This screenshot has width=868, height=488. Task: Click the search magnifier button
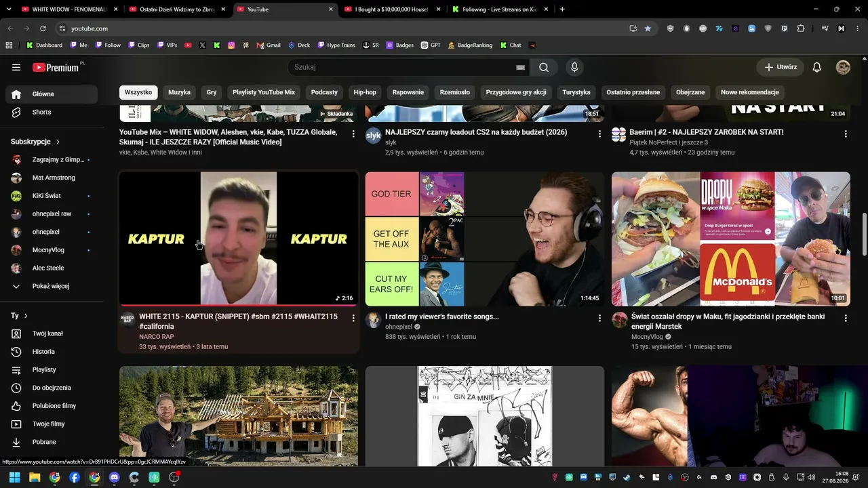pos(544,67)
